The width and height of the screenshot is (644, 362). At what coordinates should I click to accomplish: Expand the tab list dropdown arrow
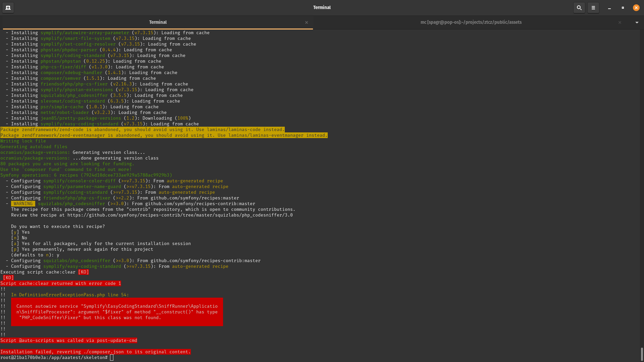(637, 22)
